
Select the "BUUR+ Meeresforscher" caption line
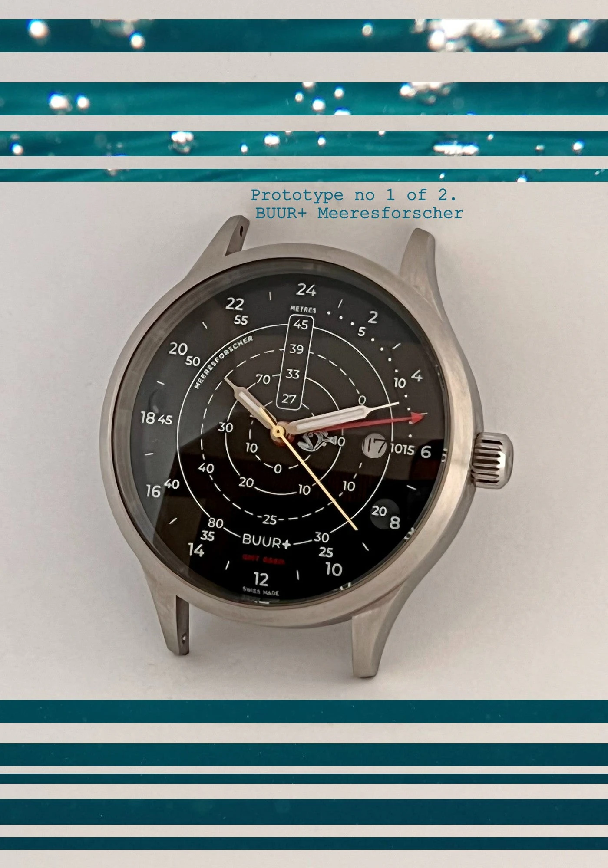click(x=359, y=213)
